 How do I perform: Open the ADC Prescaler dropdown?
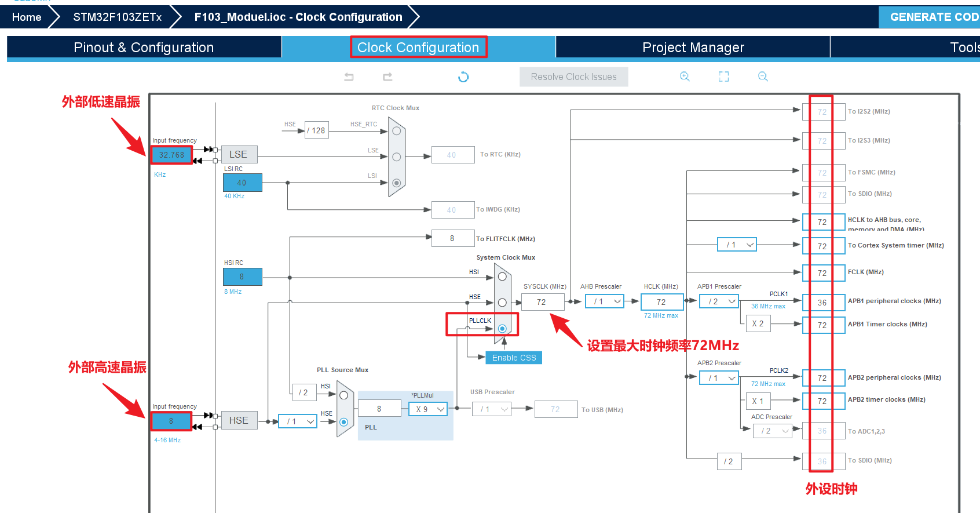tap(772, 431)
